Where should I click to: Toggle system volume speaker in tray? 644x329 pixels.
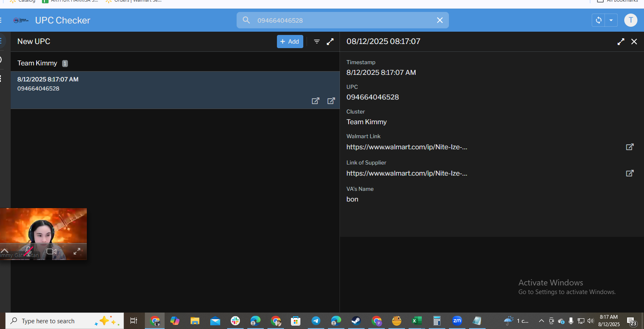pyautogui.click(x=591, y=321)
